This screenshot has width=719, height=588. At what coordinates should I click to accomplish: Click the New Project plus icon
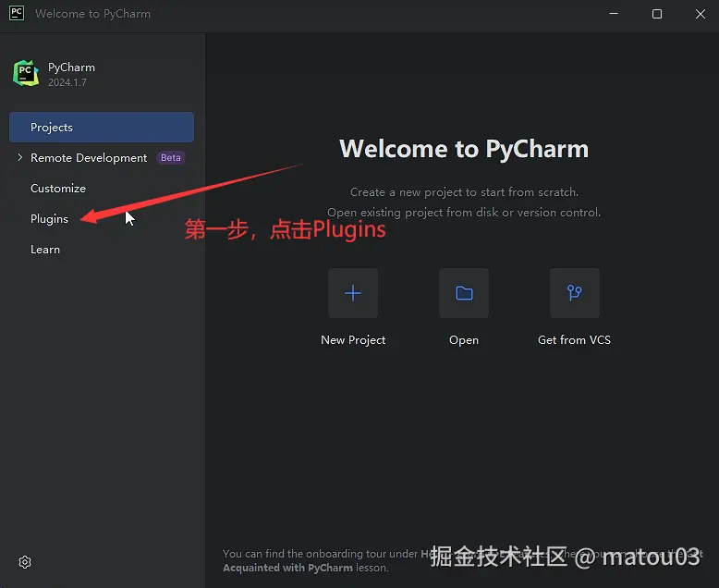coord(353,293)
